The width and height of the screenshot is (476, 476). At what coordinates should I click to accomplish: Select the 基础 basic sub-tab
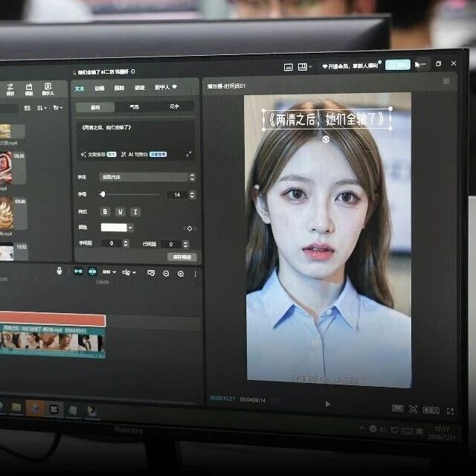[95, 107]
